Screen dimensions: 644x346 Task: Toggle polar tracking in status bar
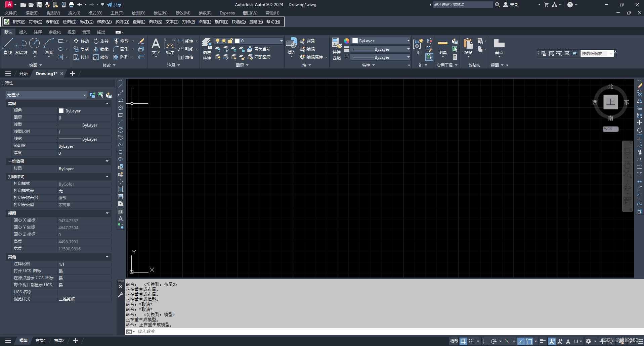[x=493, y=341]
